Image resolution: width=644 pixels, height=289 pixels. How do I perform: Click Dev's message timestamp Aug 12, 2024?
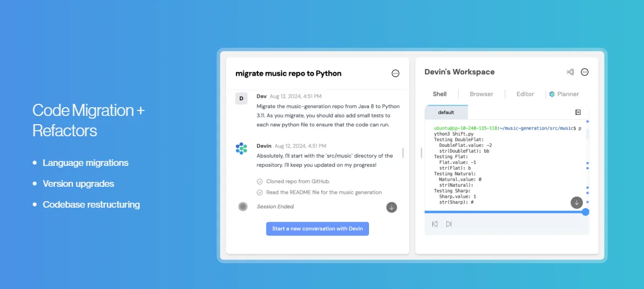pyautogui.click(x=295, y=97)
